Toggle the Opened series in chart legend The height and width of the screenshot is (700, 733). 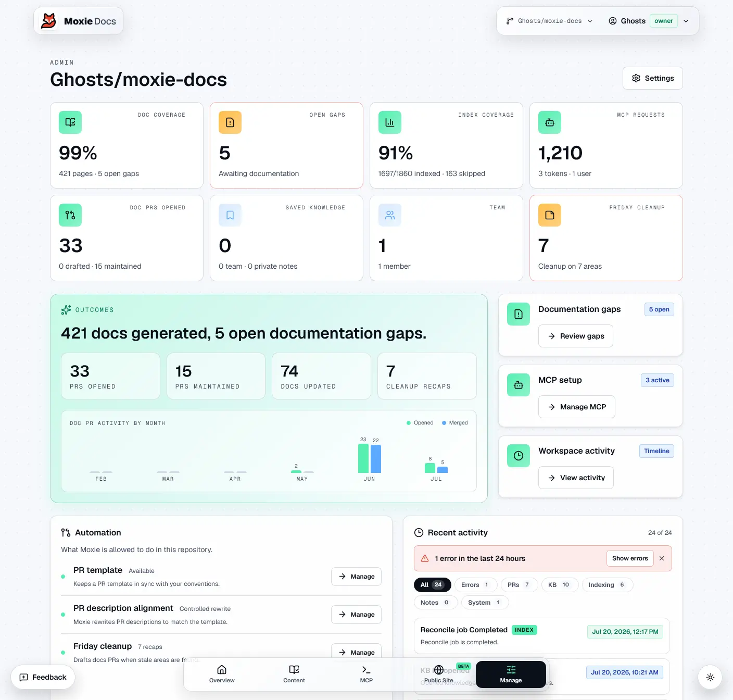[x=420, y=423]
